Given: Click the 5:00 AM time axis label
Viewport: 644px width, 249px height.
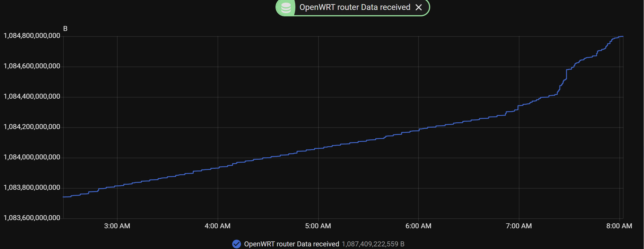Looking at the screenshot, I should pyautogui.click(x=318, y=226).
